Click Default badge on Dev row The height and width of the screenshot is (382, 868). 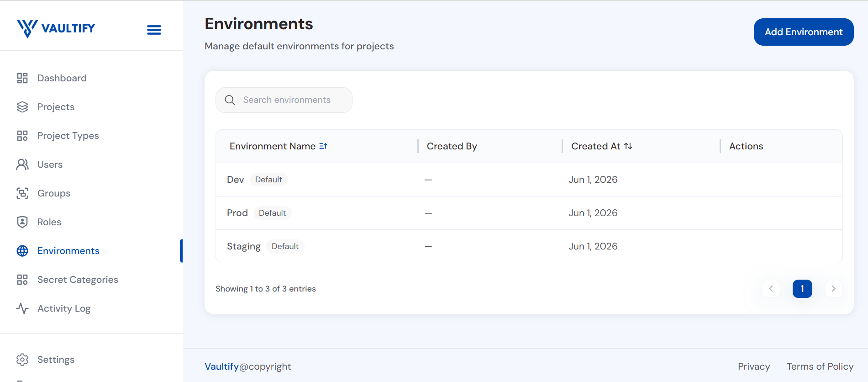(268, 180)
